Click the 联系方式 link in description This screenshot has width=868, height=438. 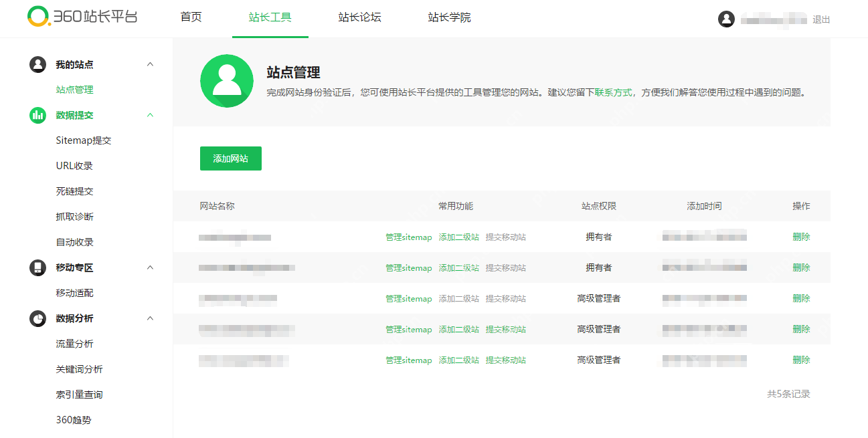[613, 92]
